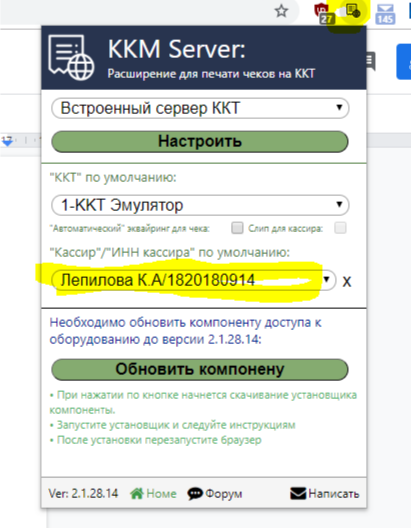Click the '"ККТ" по умолчанию:' label

[113, 177]
